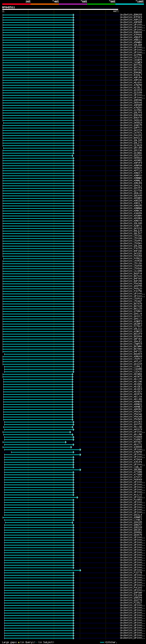Screen dimensions: 146x644
Task: Open hit label UniRef100_Q9M3H6
Action: click(x=131, y=100)
